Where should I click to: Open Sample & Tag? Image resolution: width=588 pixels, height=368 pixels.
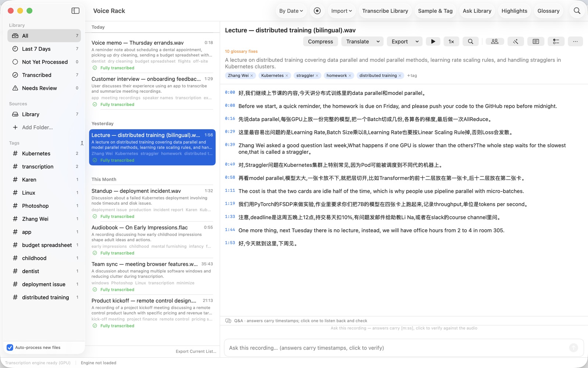point(435,11)
